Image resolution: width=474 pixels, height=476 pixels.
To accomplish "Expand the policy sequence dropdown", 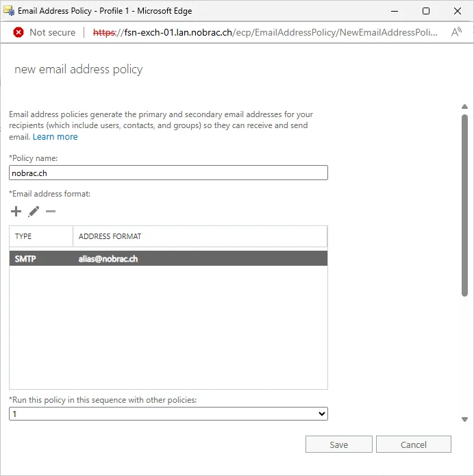I will tap(169, 414).
